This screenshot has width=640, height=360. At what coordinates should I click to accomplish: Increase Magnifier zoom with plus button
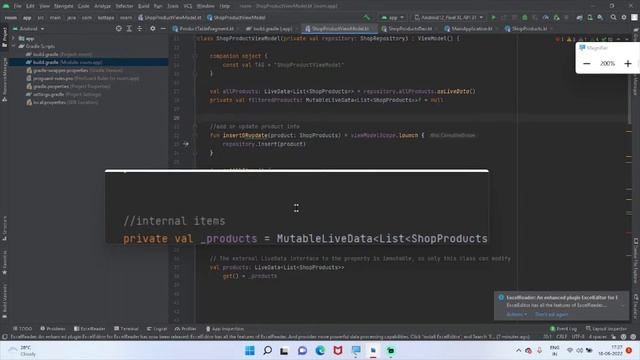(x=628, y=64)
